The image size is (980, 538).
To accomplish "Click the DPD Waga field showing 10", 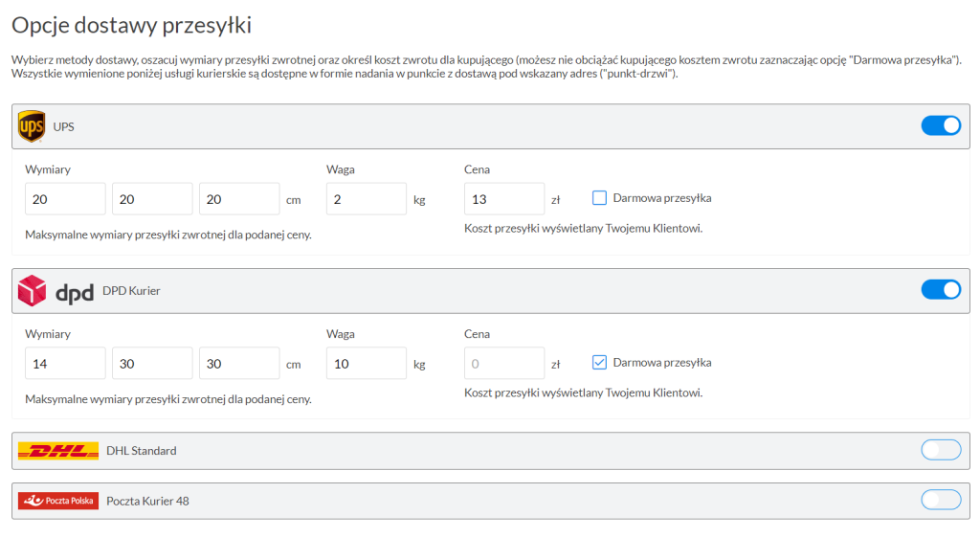I will click(367, 364).
